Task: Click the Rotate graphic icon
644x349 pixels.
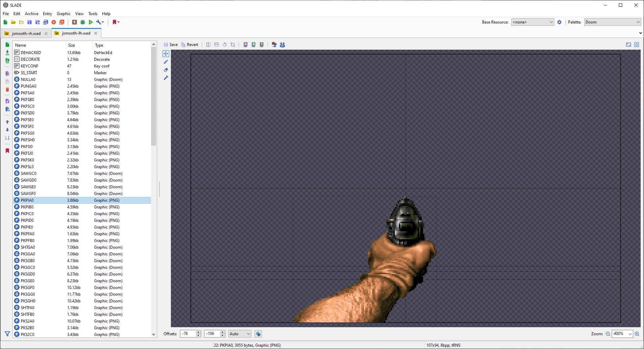Action: pos(225,45)
